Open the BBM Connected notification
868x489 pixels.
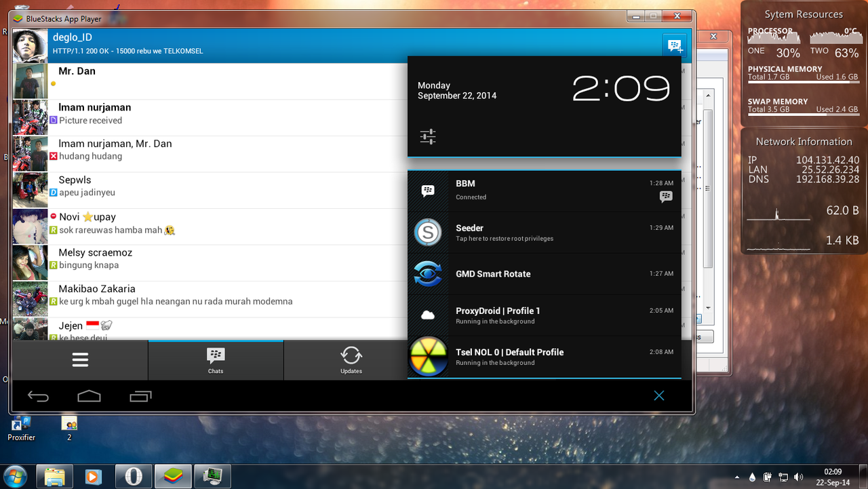[545, 191]
